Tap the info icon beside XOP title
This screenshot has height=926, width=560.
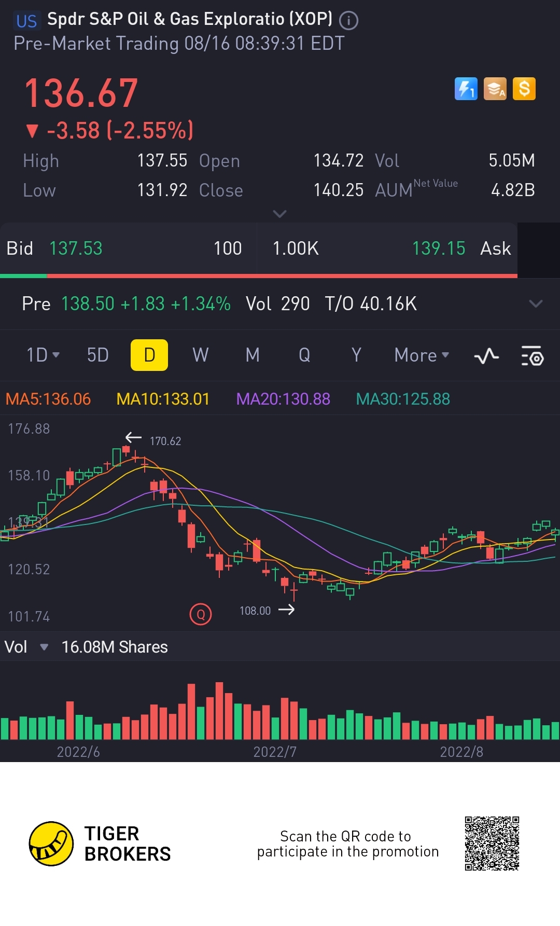348,21
